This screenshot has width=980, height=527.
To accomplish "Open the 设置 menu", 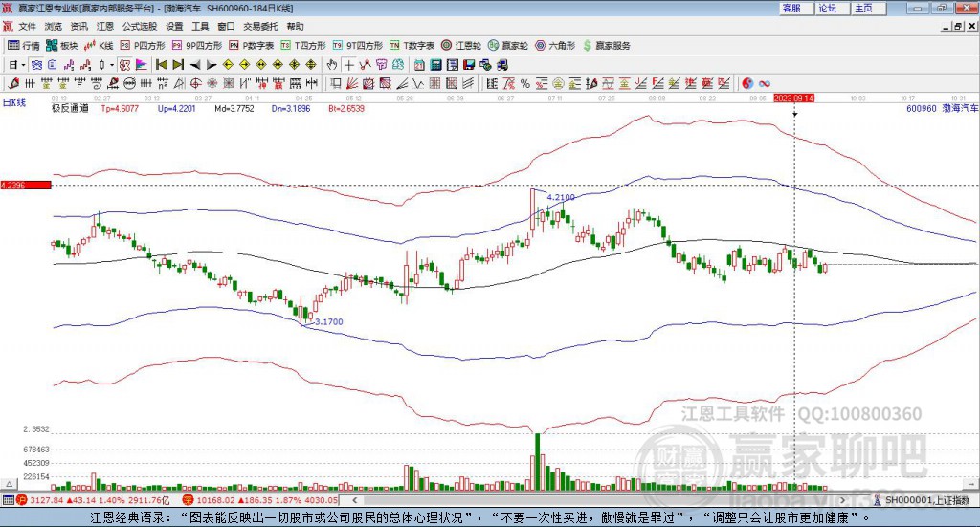I will [174, 26].
